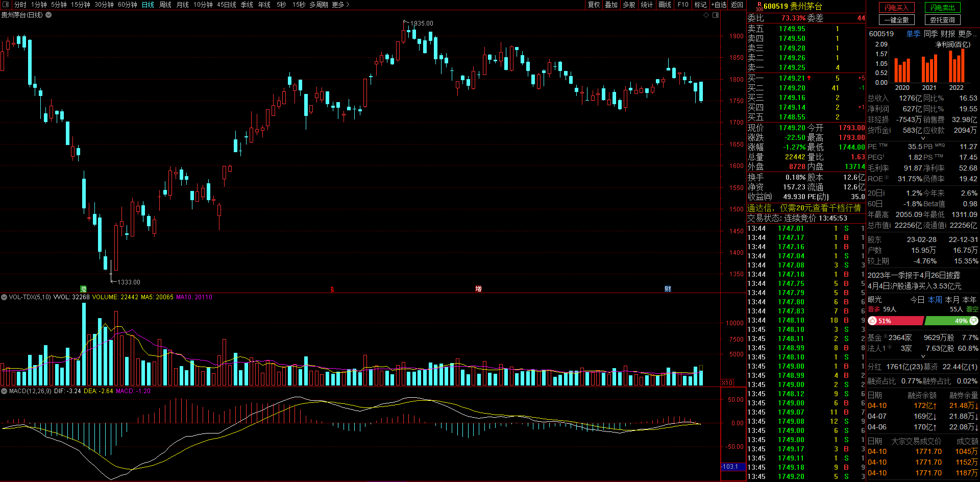This screenshot has height=482, width=980.
Task: Click the 返回 back button
Action: [737, 5]
